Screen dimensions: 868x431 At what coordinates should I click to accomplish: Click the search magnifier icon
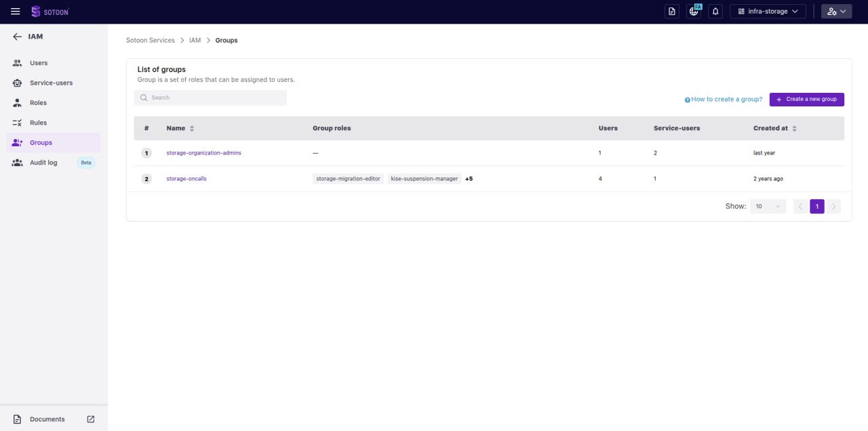(x=144, y=98)
